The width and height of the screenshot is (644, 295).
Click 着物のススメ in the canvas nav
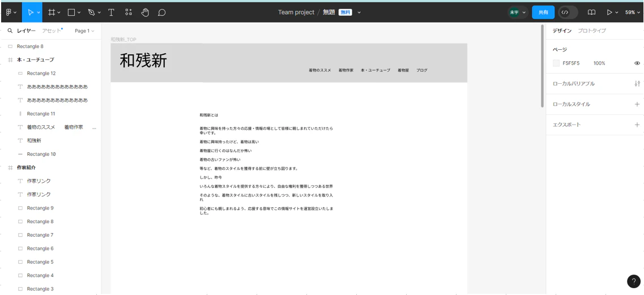click(320, 70)
